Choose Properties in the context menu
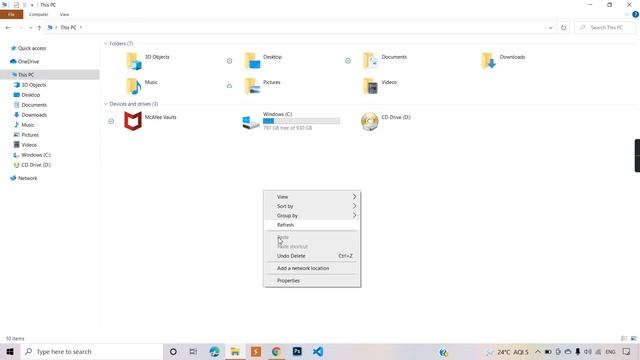 click(x=312, y=280)
